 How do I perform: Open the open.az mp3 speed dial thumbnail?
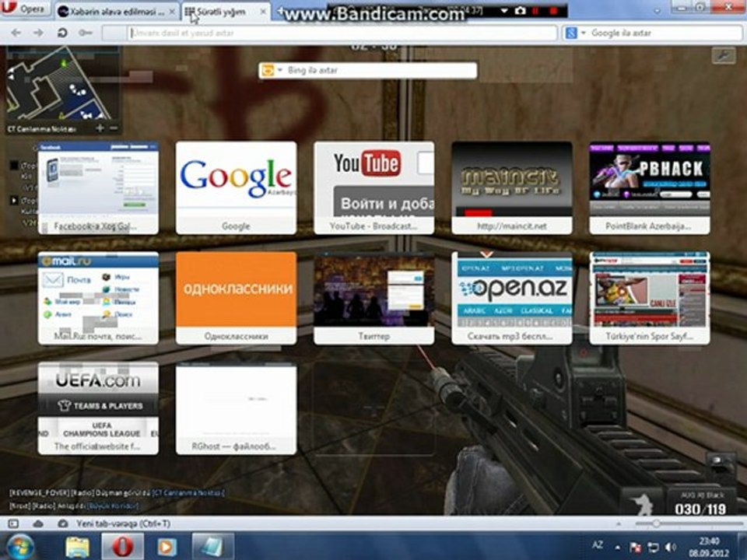point(512,298)
